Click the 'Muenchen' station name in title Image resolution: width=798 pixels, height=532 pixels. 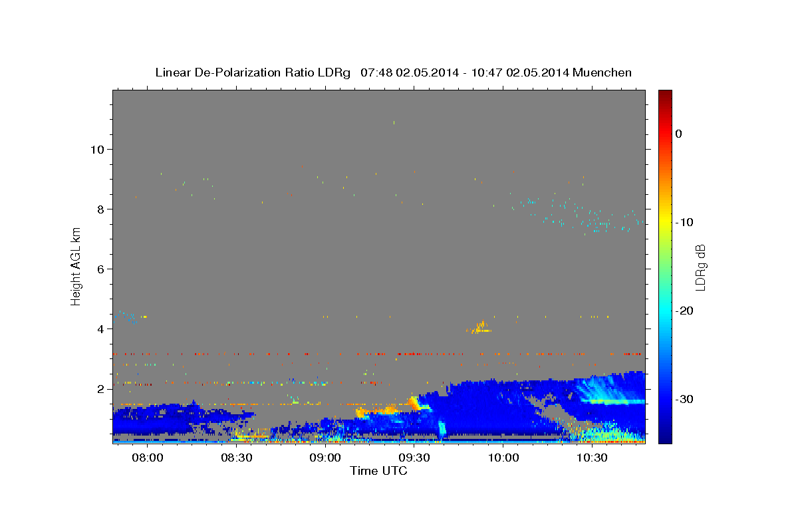(602, 72)
